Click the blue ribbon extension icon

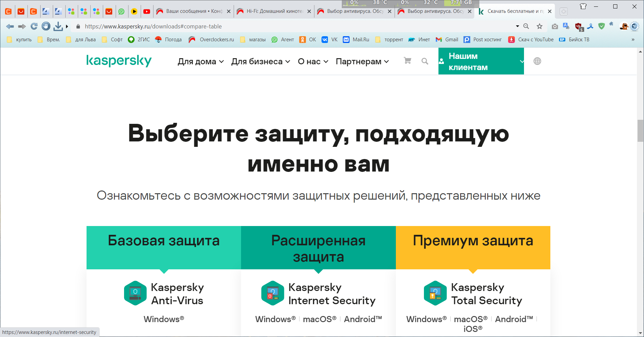pos(590,26)
